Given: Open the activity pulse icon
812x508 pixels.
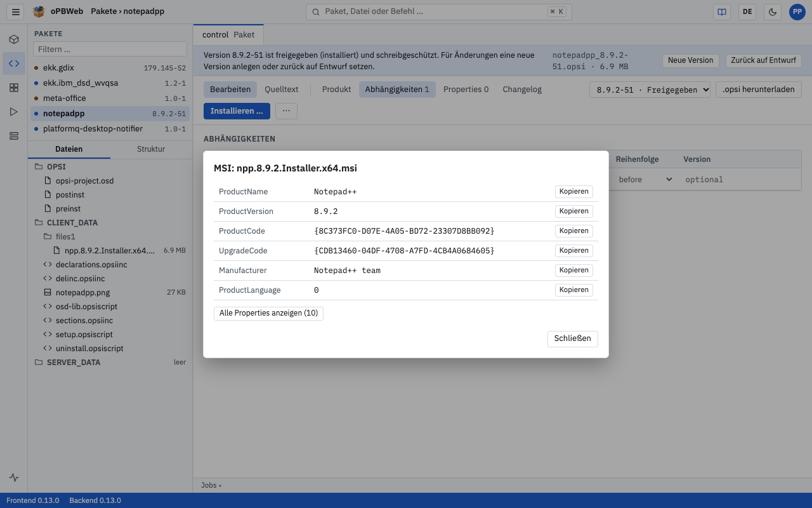Looking at the screenshot, I should pos(14,478).
